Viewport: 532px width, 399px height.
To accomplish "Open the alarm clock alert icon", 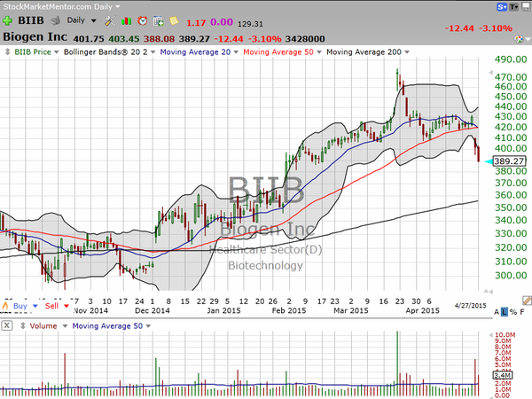I will [x=143, y=21].
